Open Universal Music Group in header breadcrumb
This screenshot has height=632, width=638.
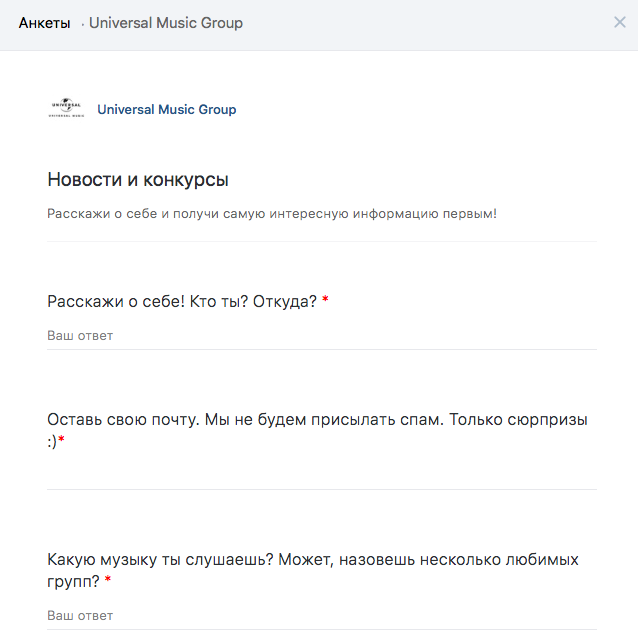point(166,23)
